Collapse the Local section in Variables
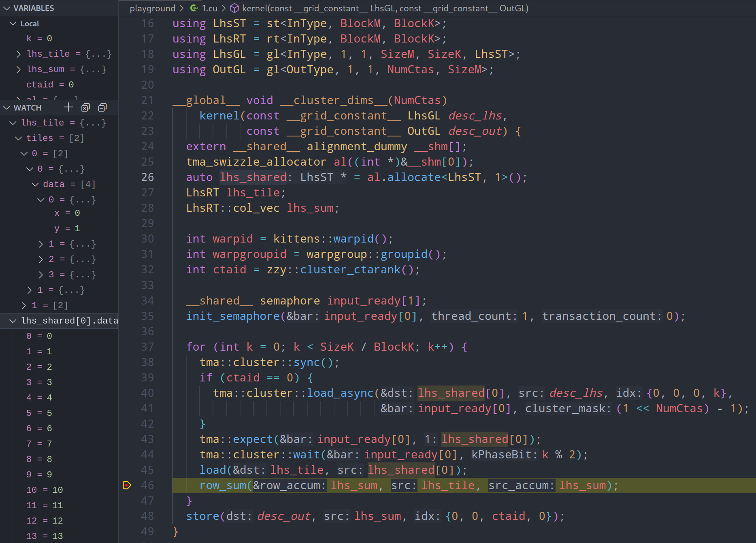The image size is (756, 543). click(x=12, y=23)
